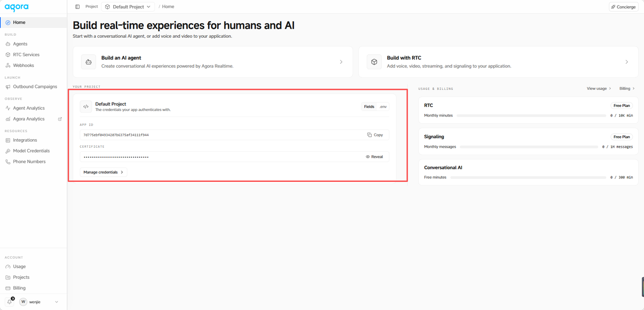Click the Phone Numbers icon
Viewport: 644px width, 310px height.
tap(8, 162)
